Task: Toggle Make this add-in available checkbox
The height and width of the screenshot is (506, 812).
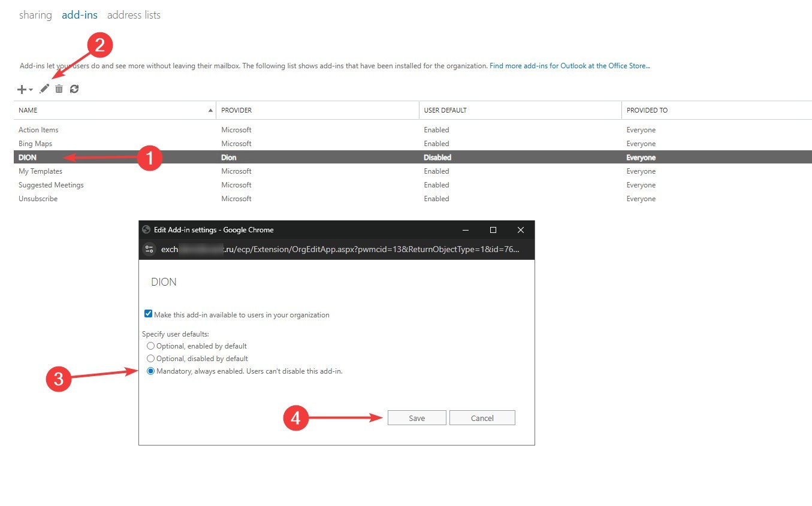Action: pyautogui.click(x=149, y=314)
